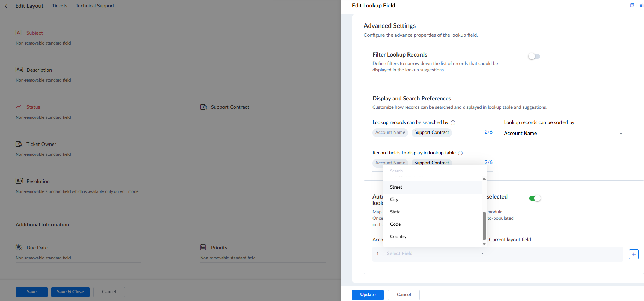Click the Search box in field dropdown
644x301 pixels.
coord(434,171)
